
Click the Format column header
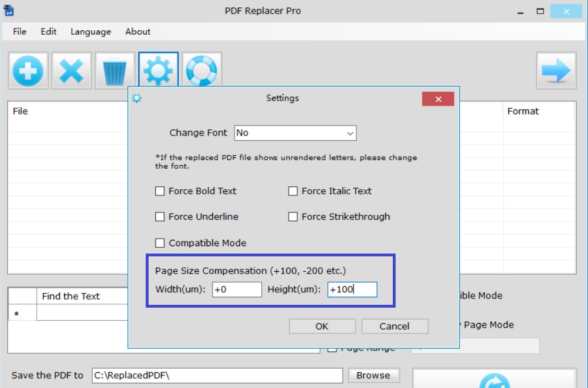[538, 111]
